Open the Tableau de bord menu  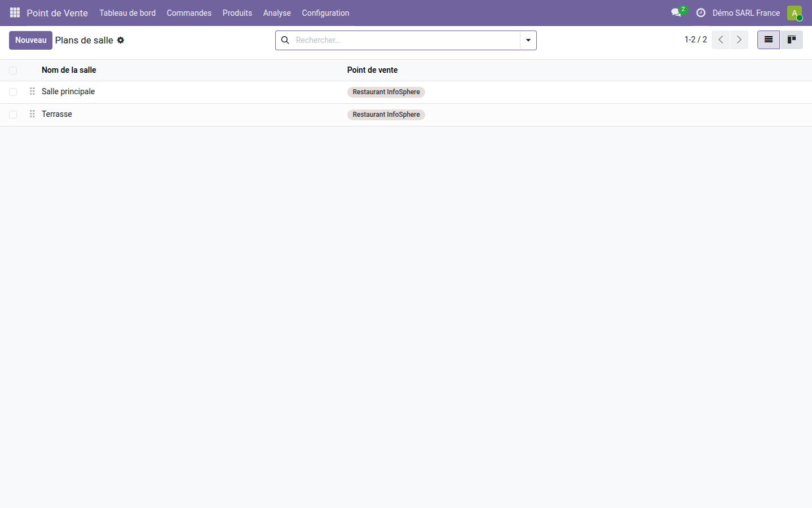[127, 12]
